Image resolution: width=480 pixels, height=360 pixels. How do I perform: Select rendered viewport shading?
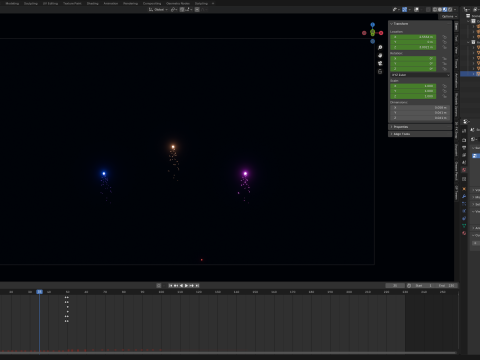click(450, 9)
